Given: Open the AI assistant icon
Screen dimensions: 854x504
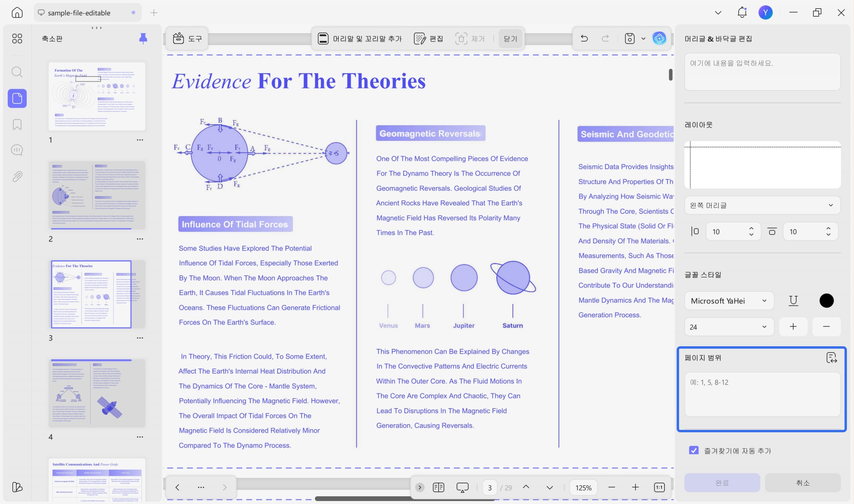Looking at the screenshot, I should (659, 38).
